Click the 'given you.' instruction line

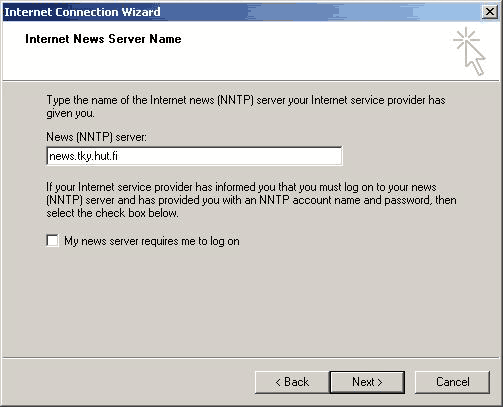[70, 113]
